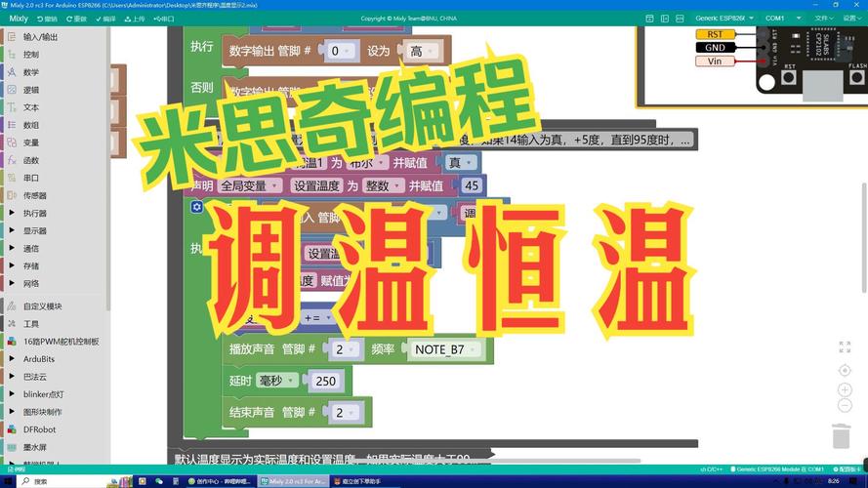
Task: Select the 传感器 sensor category
Action: coord(35,195)
